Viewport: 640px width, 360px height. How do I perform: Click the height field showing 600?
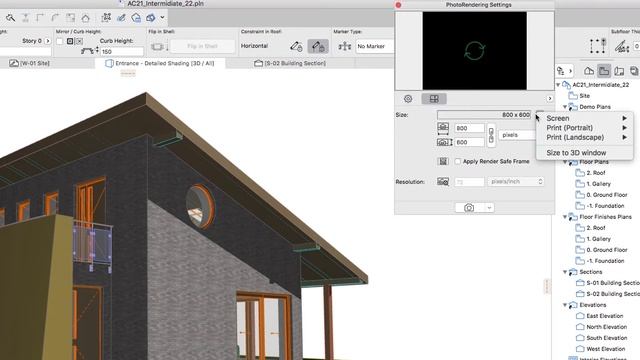469,142
